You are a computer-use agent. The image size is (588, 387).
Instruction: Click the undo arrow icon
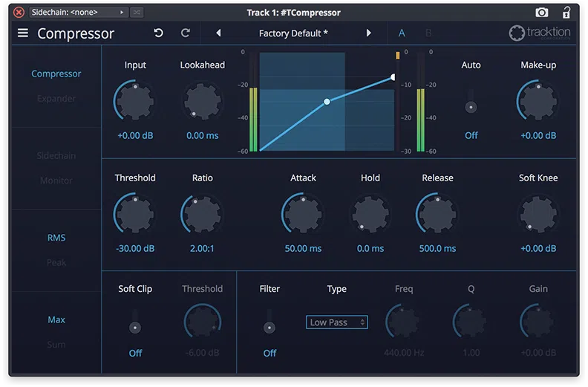(x=159, y=33)
